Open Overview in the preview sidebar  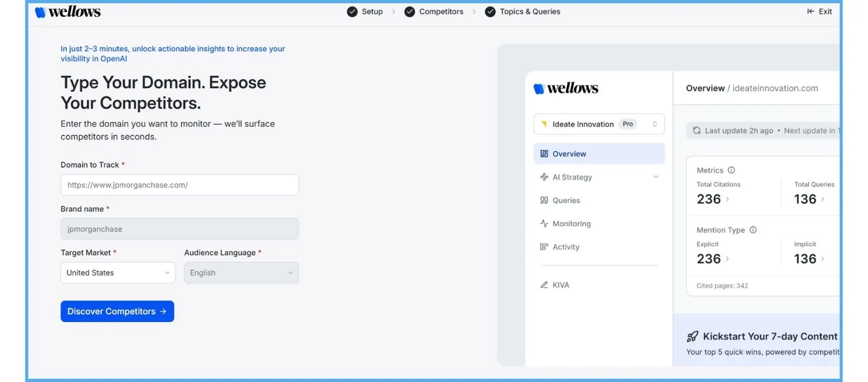(599, 153)
